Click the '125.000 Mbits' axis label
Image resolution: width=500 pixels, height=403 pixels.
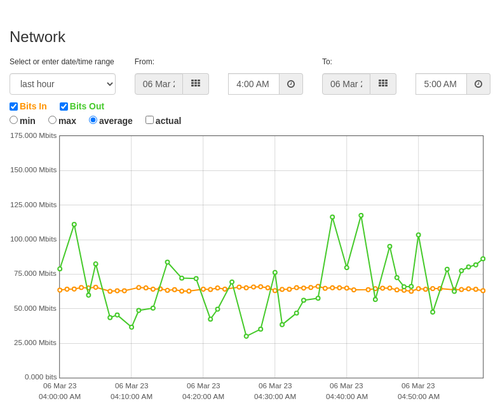pyautogui.click(x=33, y=205)
